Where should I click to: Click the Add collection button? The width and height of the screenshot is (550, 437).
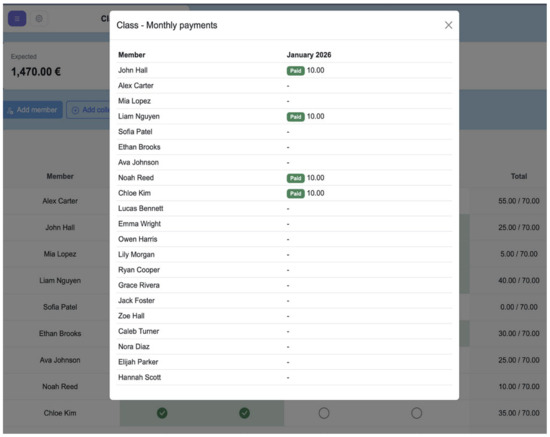pos(88,110)
